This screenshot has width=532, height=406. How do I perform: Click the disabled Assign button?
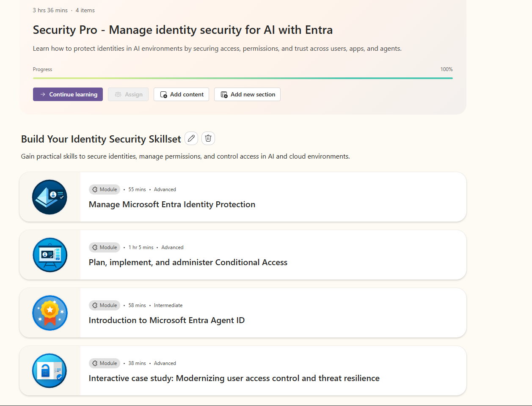pyautogui.click(x=128, y=94)
